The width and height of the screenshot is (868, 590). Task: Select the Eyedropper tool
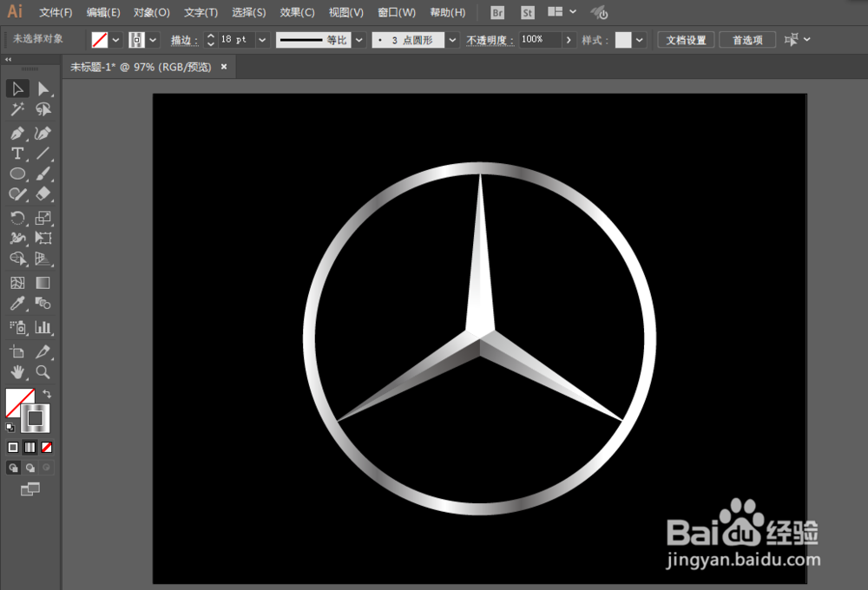(x=17, y=304)
